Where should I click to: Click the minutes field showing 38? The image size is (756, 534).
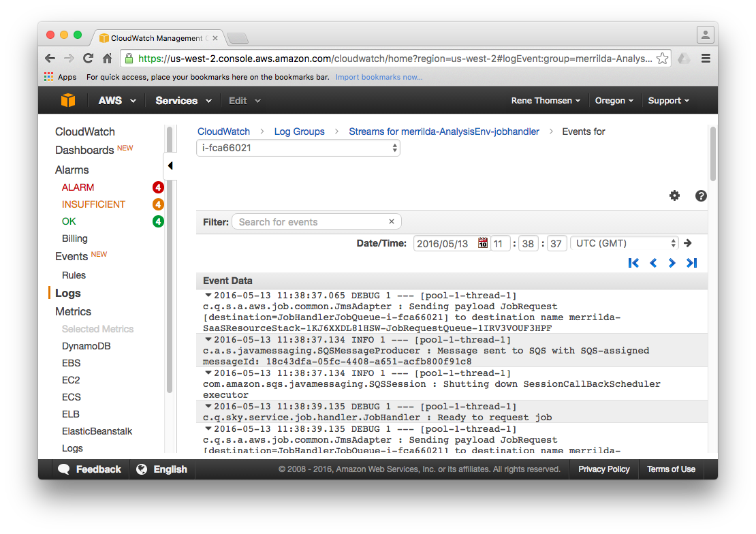(528, 244)
